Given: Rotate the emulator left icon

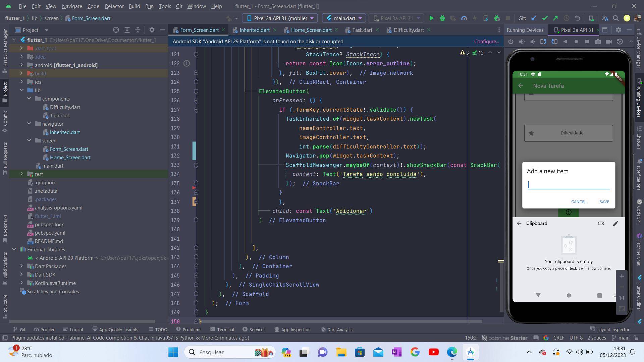Looking at the screenshot, I should point(543,42).
